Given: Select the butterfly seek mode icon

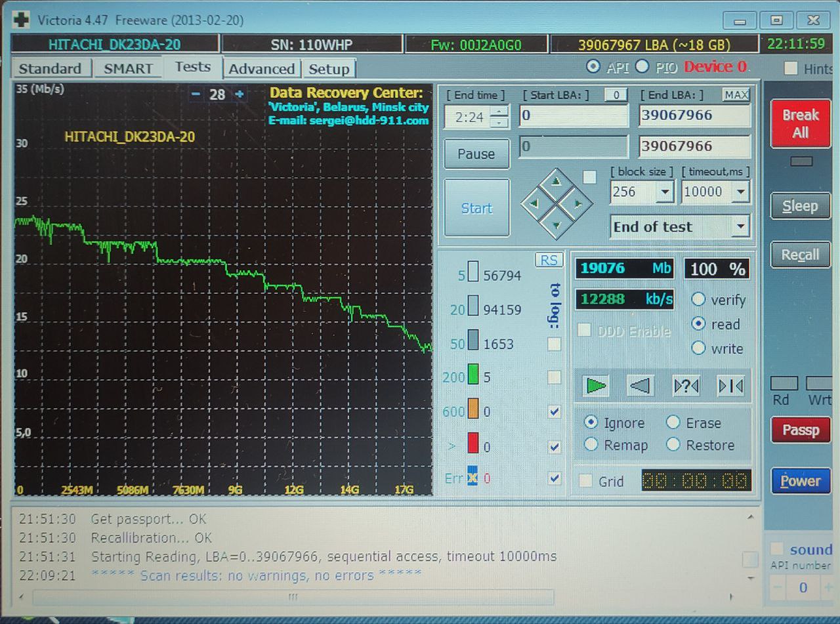Looking at the screenshot, I should 730,386.
